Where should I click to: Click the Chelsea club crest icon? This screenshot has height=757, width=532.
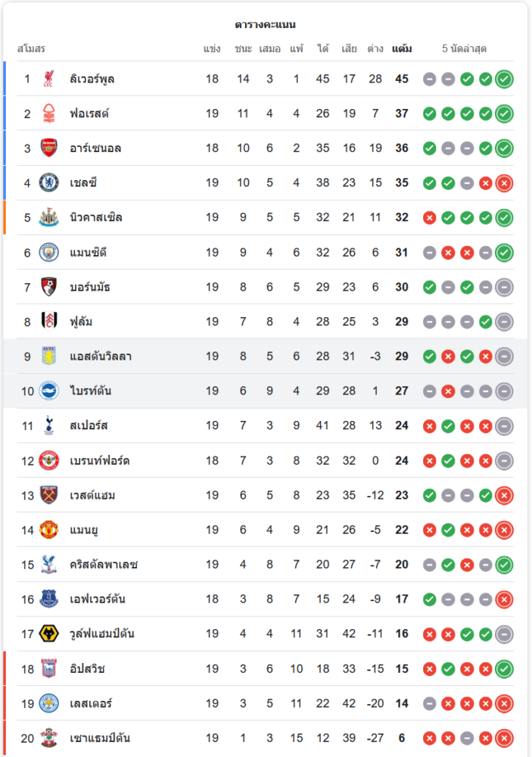point(49,182)
